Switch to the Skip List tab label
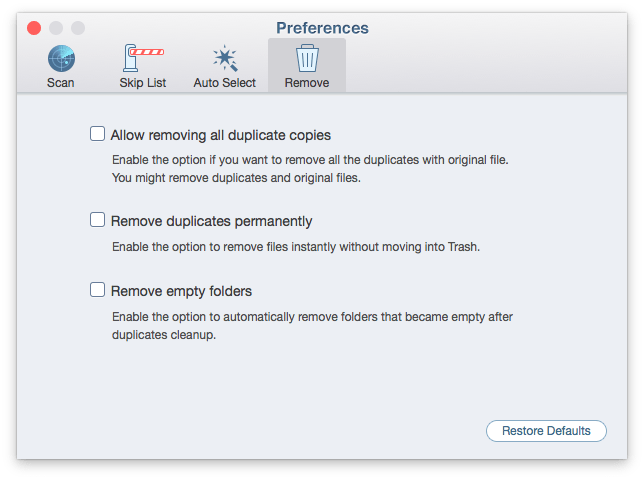 coord(143,83)
